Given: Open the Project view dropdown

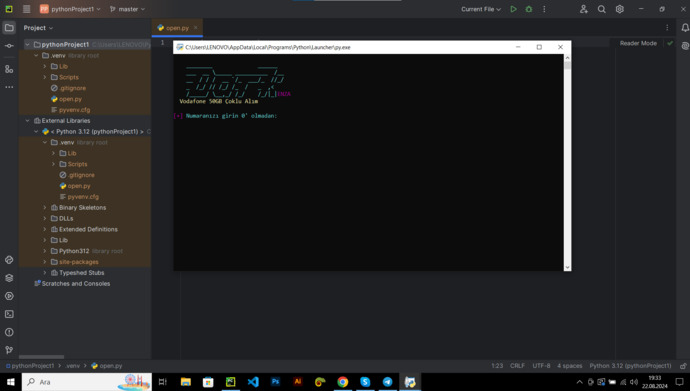Looking at the screenshot, I should 38,28.
